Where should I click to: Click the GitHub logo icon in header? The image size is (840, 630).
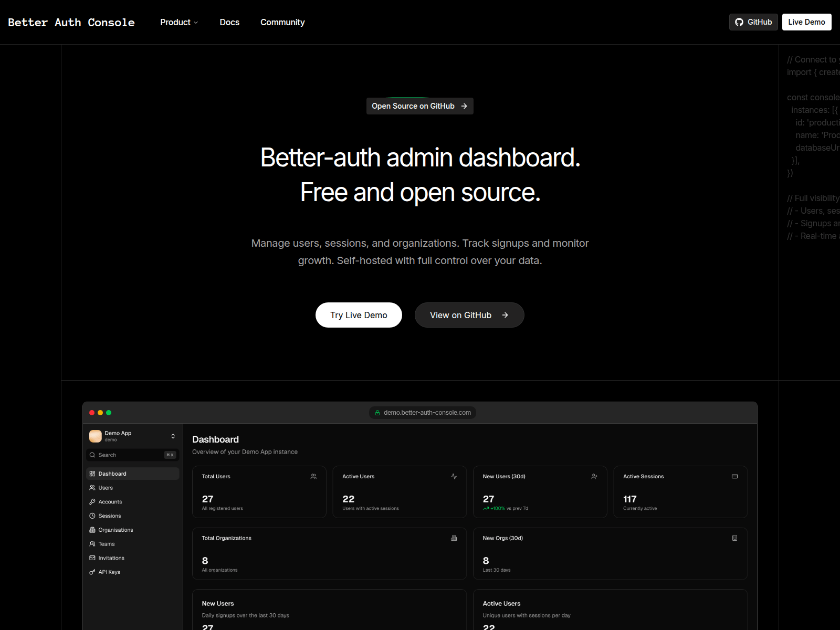[x=739, y=22]
